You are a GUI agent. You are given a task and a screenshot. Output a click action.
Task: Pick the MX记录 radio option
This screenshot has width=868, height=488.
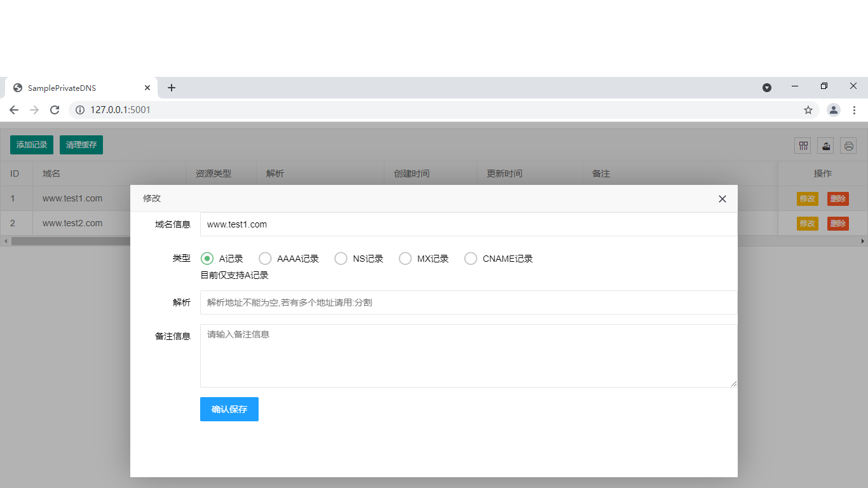click(x=424, y=259)
